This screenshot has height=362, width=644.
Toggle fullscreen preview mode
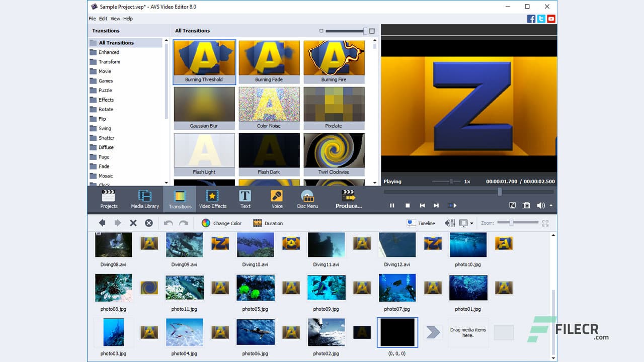coord(512,205)
